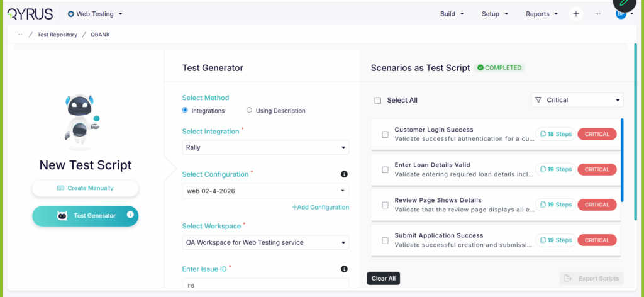Click the COMPLETED status badge
This screenshot has height=297, width=644.
(x=499, y=68)
